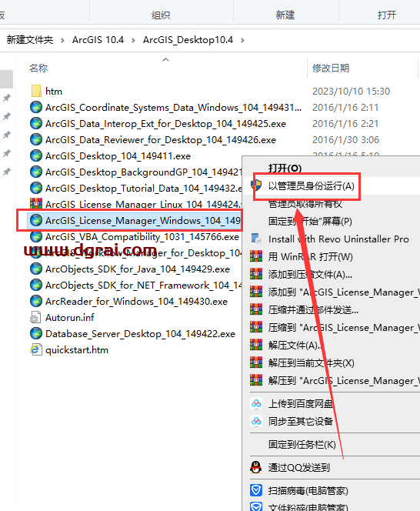Go to 新建文件夹 in the address bar

tap(30, 40)
